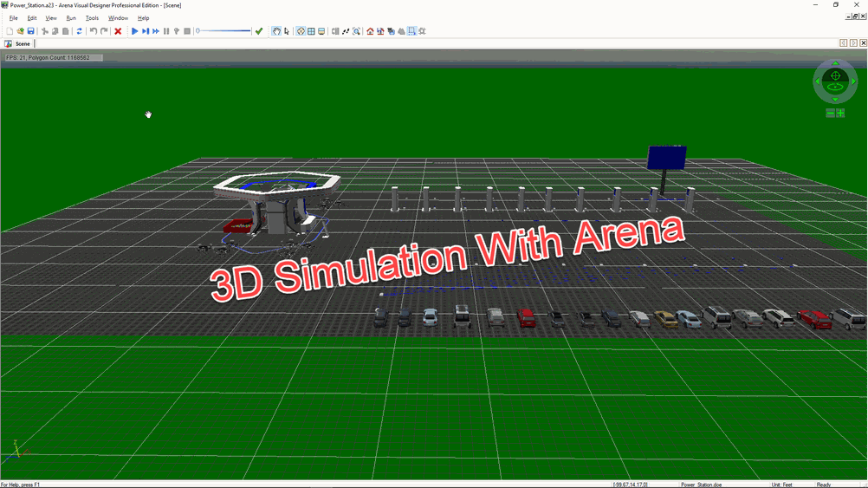The image size is (868, 488).
Task: Click the next tab arrow at right of tab bar
Action: [853, 43]
